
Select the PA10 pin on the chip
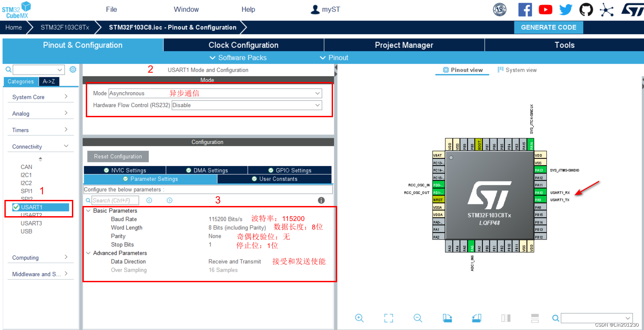click(540, 192)
